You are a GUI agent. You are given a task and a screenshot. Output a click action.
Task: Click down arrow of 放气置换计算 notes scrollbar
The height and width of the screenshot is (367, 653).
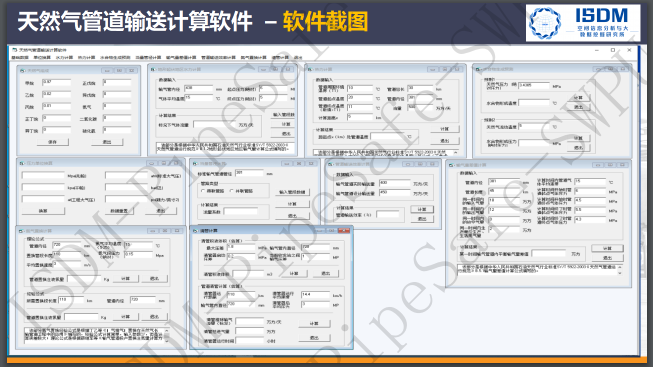point(167,340)
